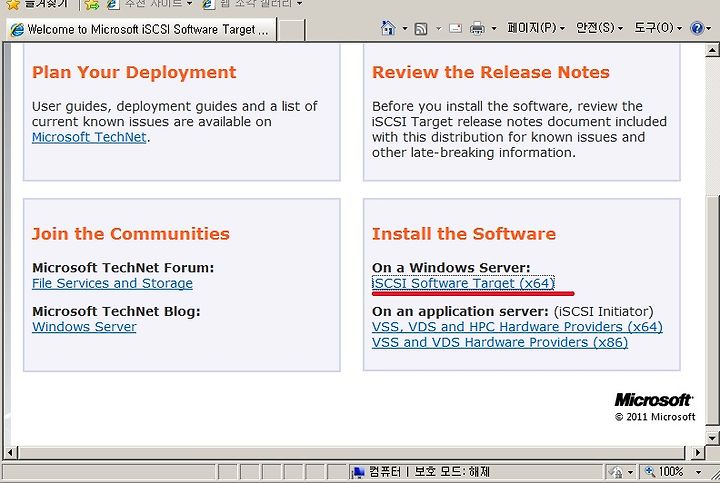Open the Microsoft TechNet link
Image resolution: width=720 pixels, height=483 pixels.
point(89,137)
